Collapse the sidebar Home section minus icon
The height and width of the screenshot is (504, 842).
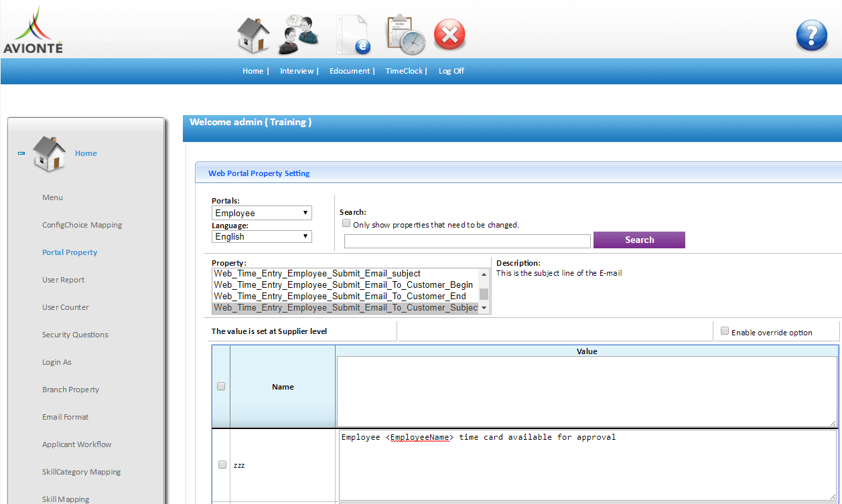(21, 153)
